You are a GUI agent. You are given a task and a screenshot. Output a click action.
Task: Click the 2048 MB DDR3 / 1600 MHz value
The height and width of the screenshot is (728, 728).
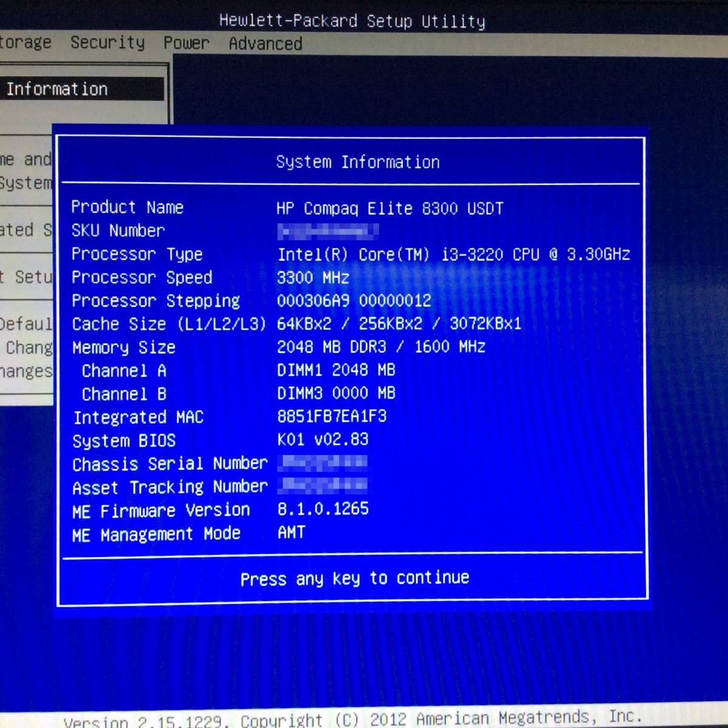tap(381, 347)
